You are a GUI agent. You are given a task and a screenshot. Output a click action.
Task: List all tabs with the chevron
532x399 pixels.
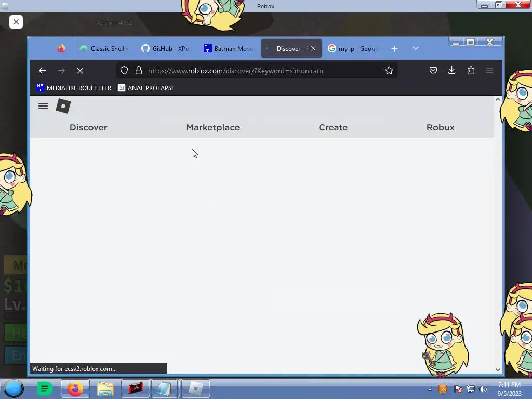415,48
